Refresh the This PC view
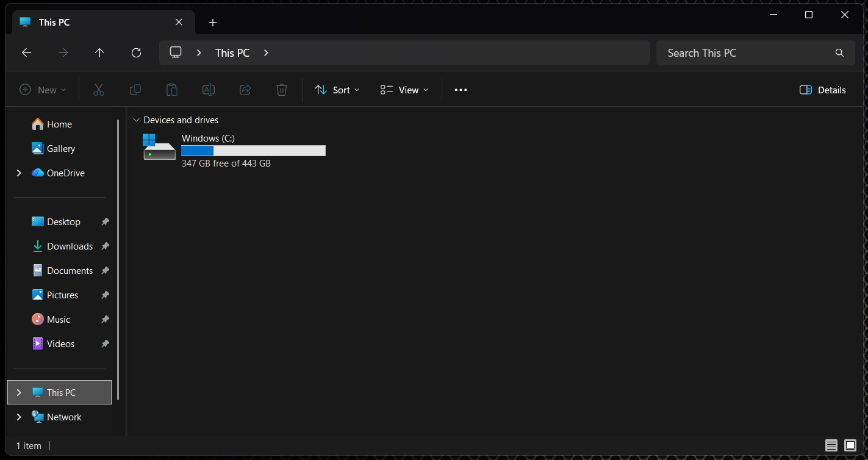Screen dimensions: 868x460 click(x=136, y=52)
